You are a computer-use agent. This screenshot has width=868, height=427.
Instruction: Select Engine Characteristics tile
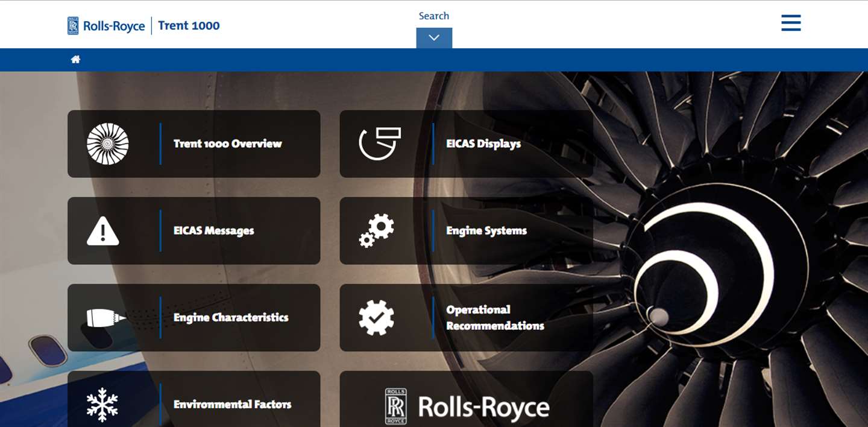tap(194, 317)
